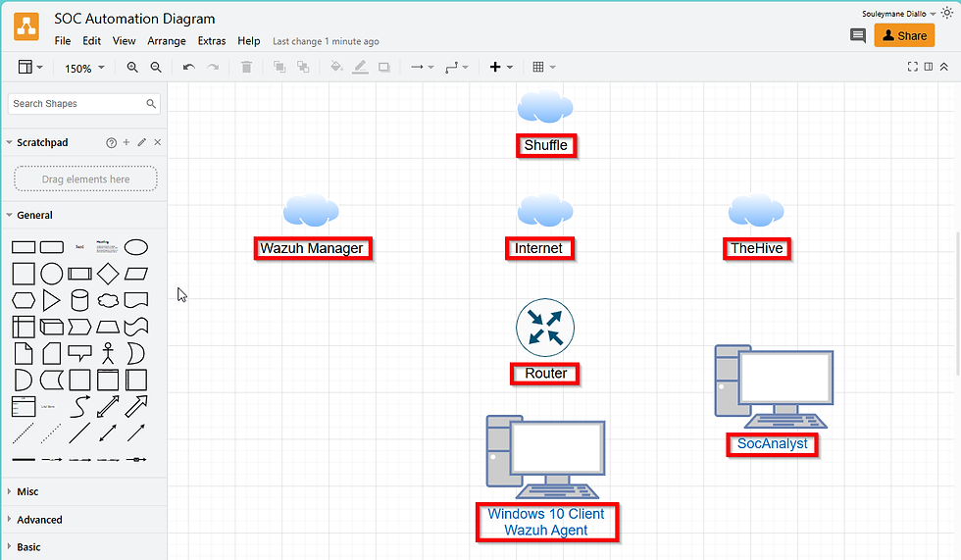Select the Wazuh Manager label
The image size is (961, 560).
[x=313, y=249]
